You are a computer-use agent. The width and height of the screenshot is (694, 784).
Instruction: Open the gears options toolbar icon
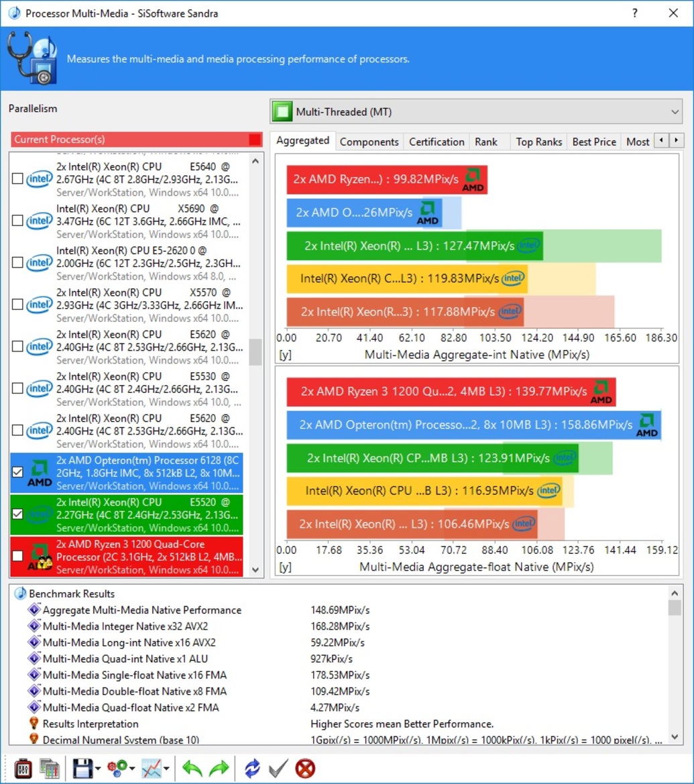coord(117,769)
